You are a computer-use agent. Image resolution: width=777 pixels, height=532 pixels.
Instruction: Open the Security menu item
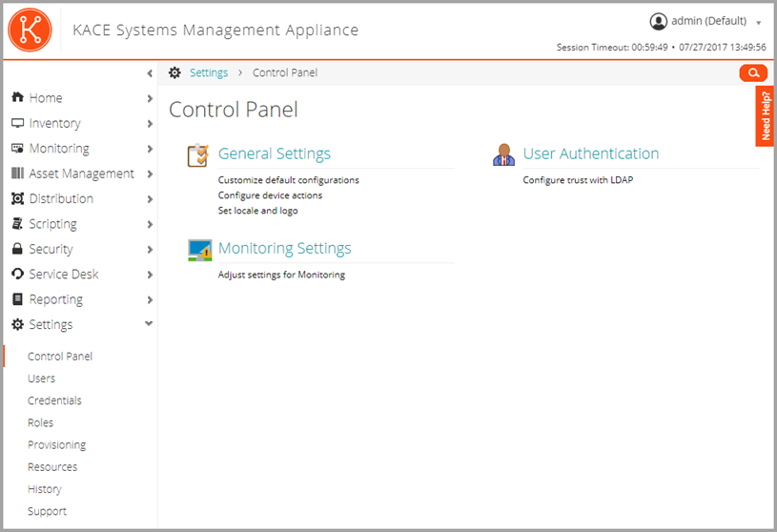coord(51,250)
